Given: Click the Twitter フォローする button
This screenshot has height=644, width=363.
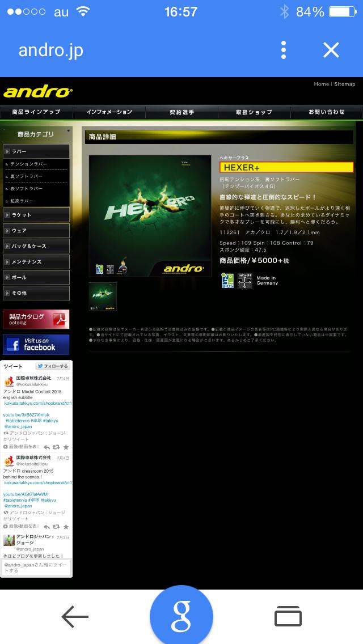Looking at the screenshot, I should tap(53, 366).
